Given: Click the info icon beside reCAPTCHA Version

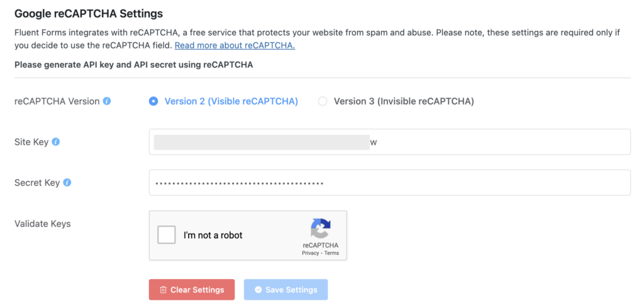Looking at the screenshot, I should [x=107, y=101].
